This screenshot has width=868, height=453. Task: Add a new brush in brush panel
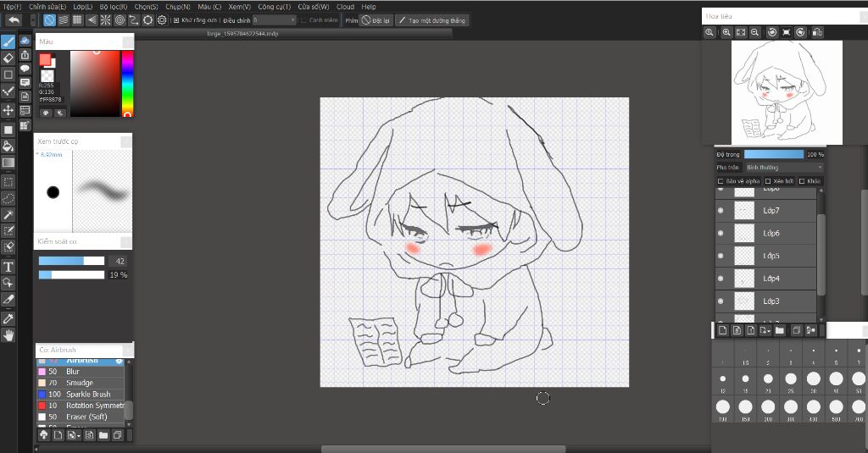(x=58, y=435)
